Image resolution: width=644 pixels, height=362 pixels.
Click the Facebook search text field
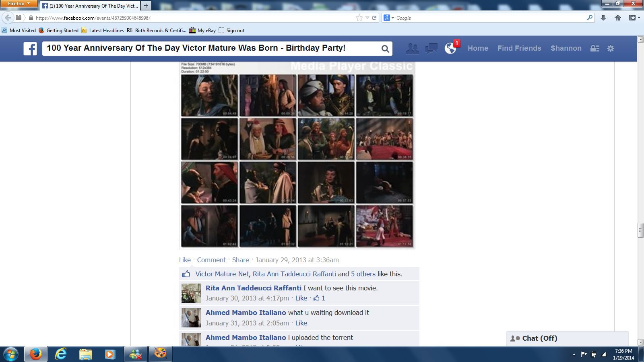[211, 48]
